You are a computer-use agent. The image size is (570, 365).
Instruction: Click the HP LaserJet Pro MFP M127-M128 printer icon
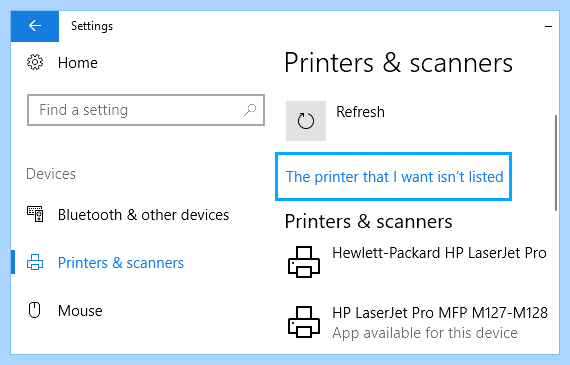(x=304, y=322)
